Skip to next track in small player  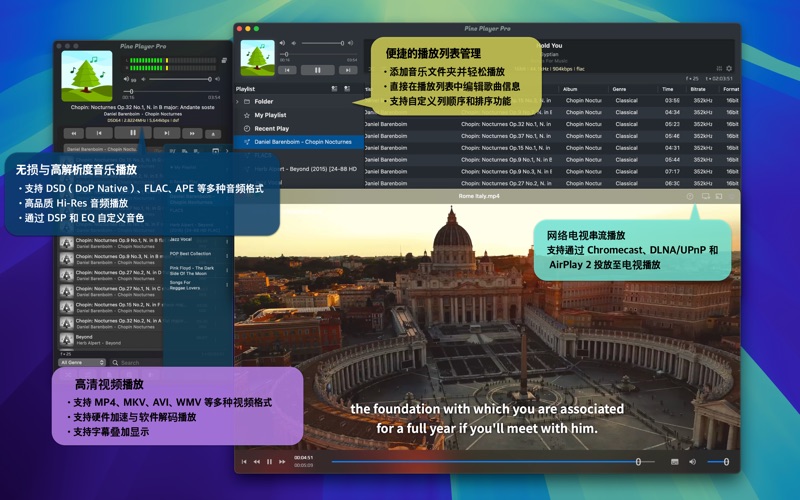click(167, 133)
